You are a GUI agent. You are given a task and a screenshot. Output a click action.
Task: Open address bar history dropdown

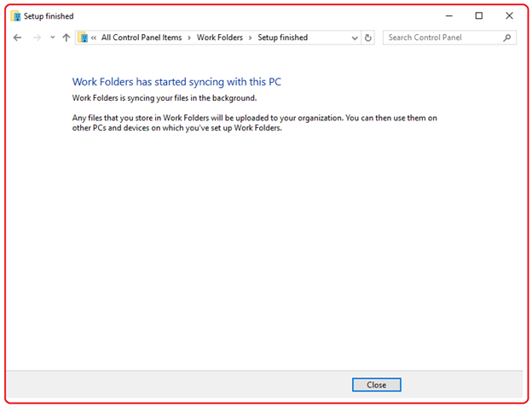coord(355,38)
